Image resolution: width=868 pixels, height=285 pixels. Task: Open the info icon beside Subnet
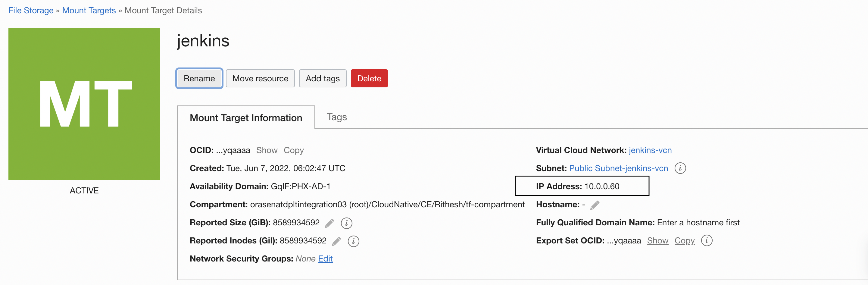click(x=680, y=168)
